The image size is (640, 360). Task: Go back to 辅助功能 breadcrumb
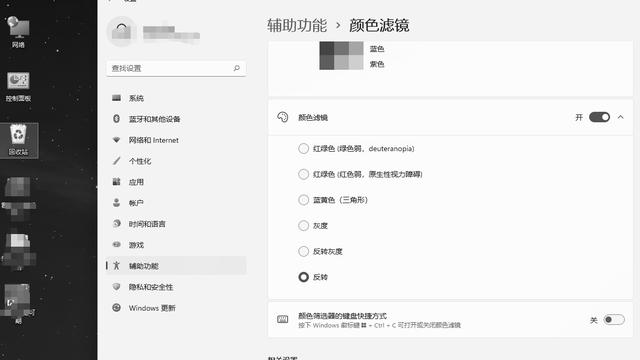click(297, 25)
